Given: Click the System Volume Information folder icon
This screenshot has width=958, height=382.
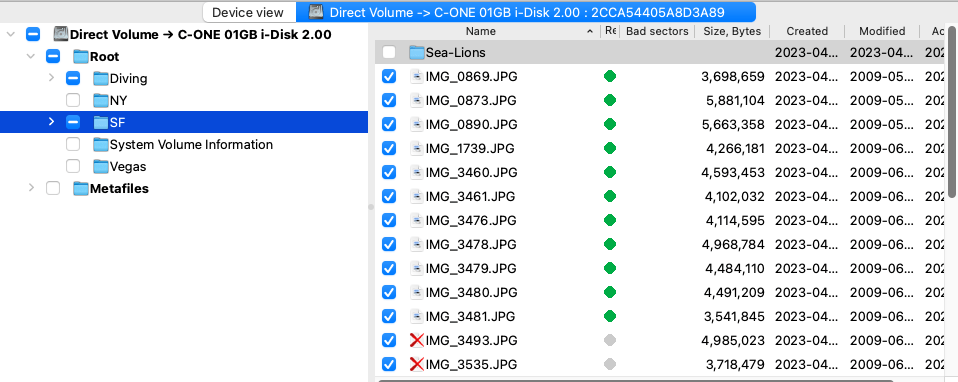Looking at the screenshot, I should point(101,145).
